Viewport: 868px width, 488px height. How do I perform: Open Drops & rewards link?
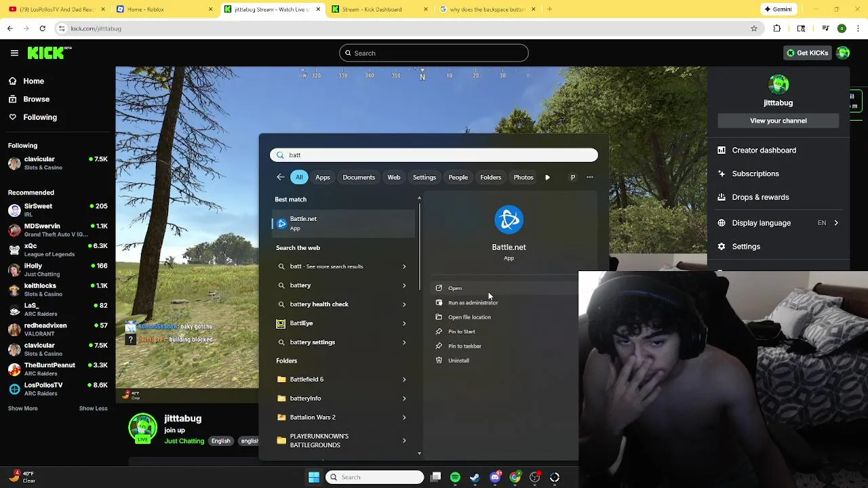(760, 197)
